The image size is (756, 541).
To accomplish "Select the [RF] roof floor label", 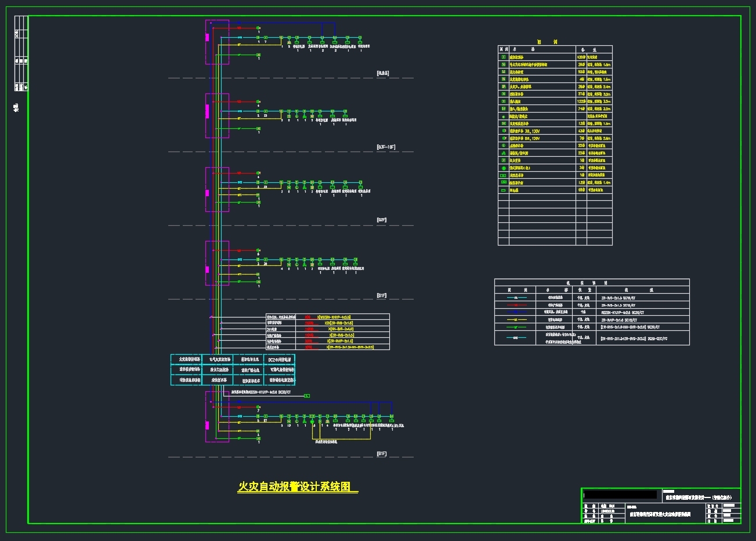I will [383, 73].
